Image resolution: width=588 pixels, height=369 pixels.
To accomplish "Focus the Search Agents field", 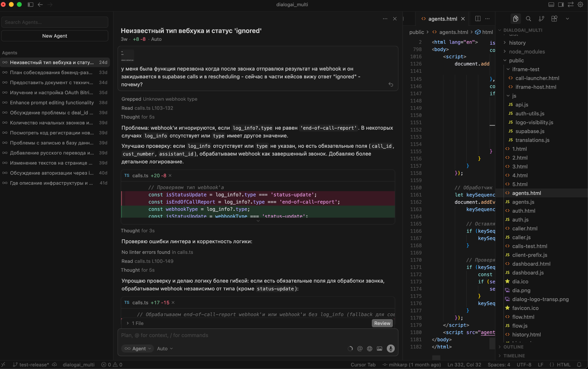I will [x=55, y=22].
